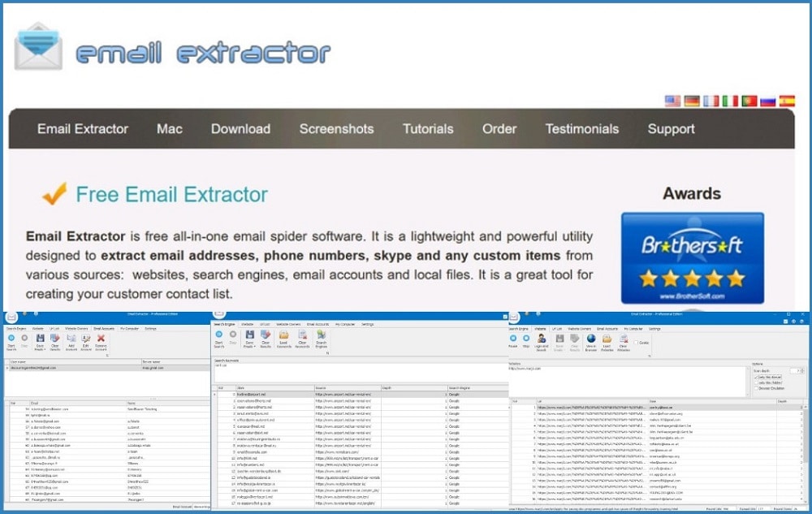812x514 pixels.
Task: Click Clear Keywords icon in middle window
Action: click(x=302, y=335)
